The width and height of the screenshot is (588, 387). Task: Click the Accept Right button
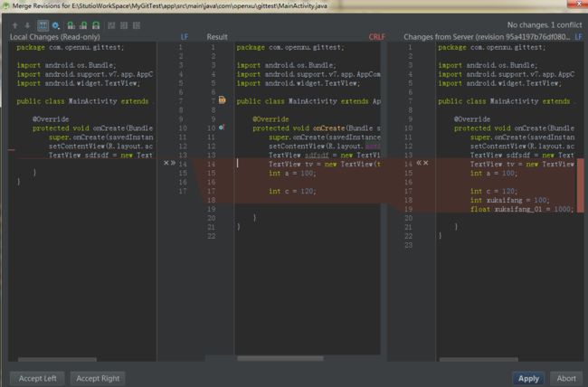tap(98, 378)
